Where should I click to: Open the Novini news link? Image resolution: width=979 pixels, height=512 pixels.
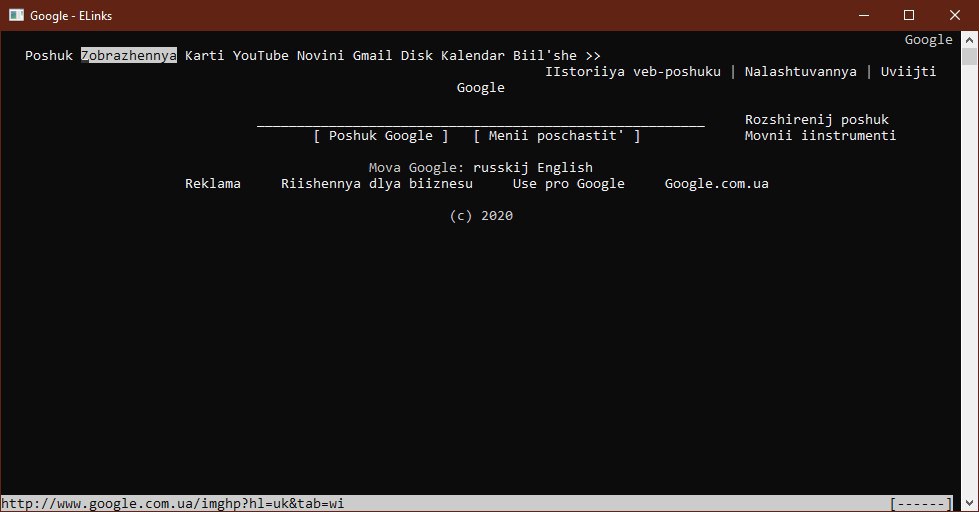(x=320, y=56)
